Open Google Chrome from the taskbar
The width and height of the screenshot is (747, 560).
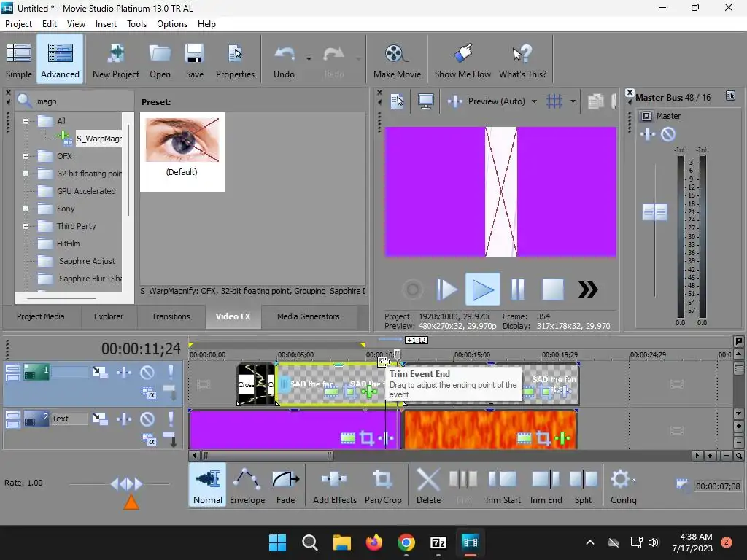406,542
